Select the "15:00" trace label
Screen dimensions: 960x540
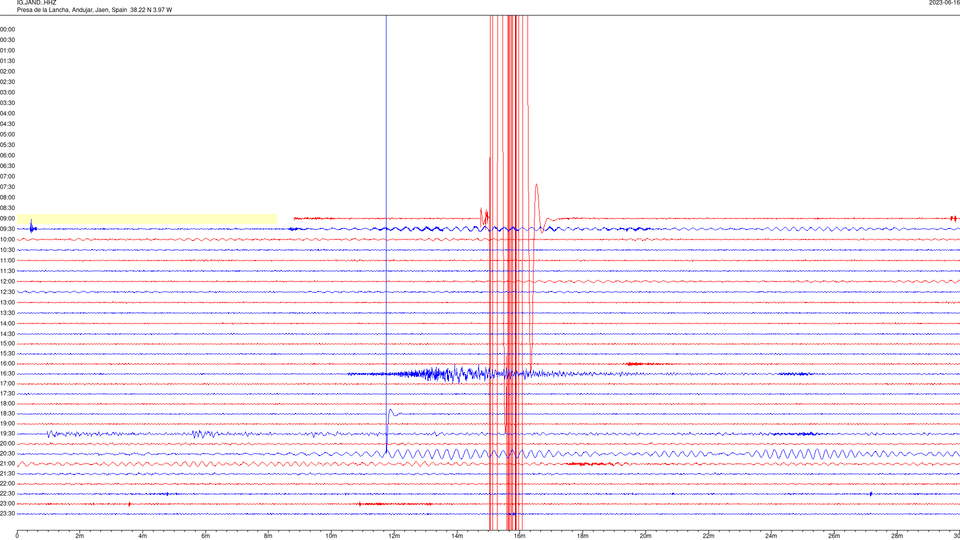pos(7,343)
